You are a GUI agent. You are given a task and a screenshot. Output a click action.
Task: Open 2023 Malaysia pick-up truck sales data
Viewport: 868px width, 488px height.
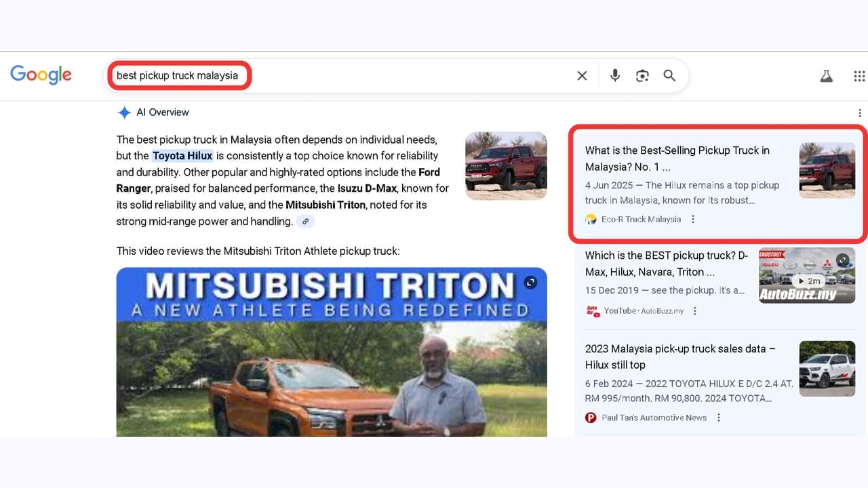679,357
